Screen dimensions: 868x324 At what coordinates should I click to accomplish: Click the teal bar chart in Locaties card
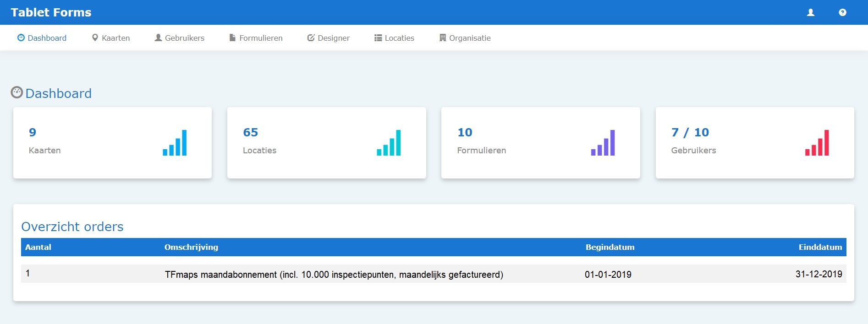pyautogui.click(x=389, y=143)
